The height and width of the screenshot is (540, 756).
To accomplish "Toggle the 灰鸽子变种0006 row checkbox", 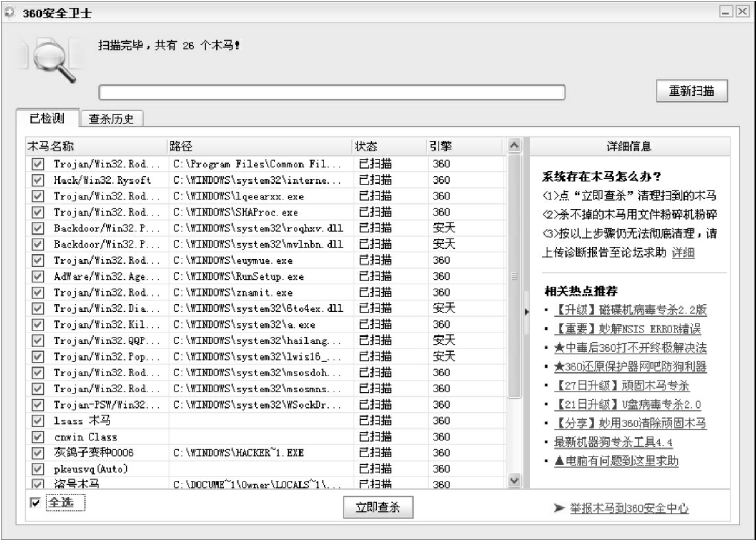I will [x=37, y=453].
